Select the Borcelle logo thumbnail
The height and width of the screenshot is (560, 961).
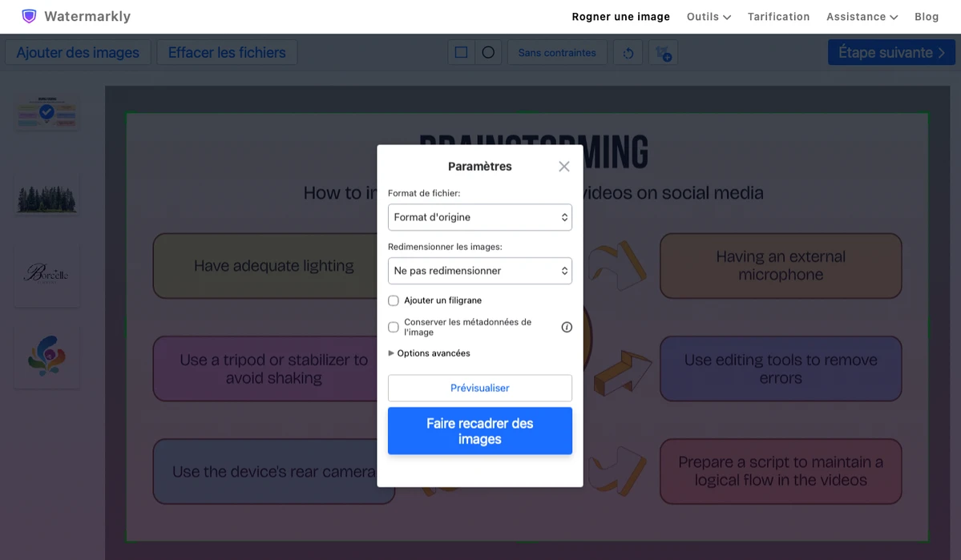47,276
